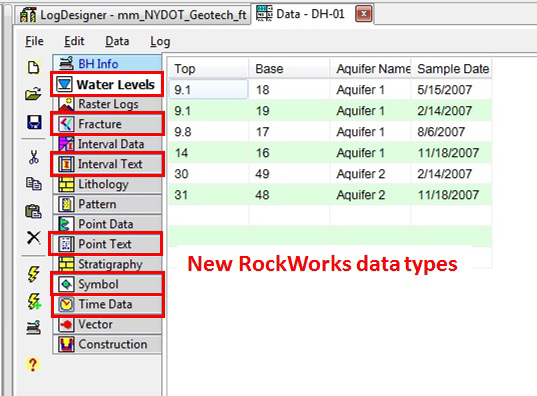The image size is (537, 396).
Task: Open the Vector data tab
Action: tap(107, 324)
